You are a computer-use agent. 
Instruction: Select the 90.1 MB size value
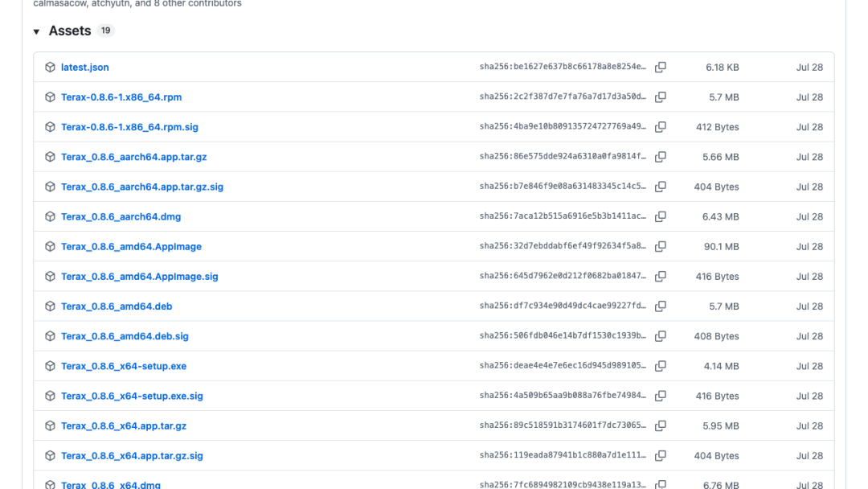(x=721, y=246)
